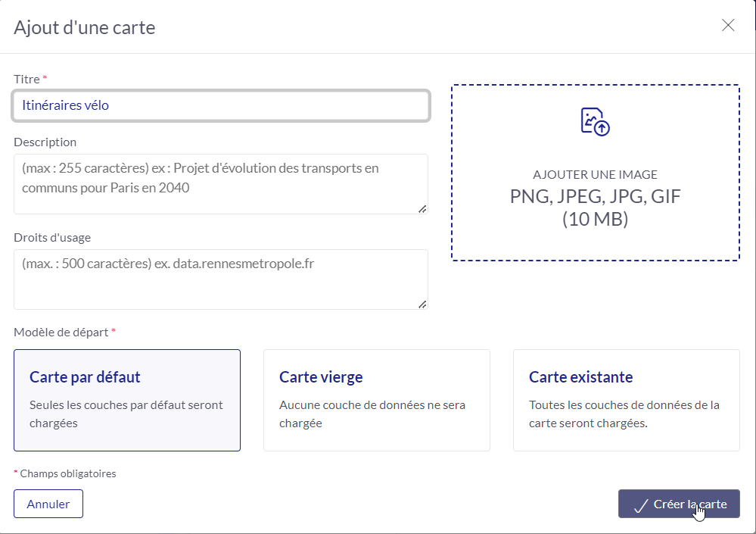
Task: Click the Titre field label
Action: pos(26,79)
